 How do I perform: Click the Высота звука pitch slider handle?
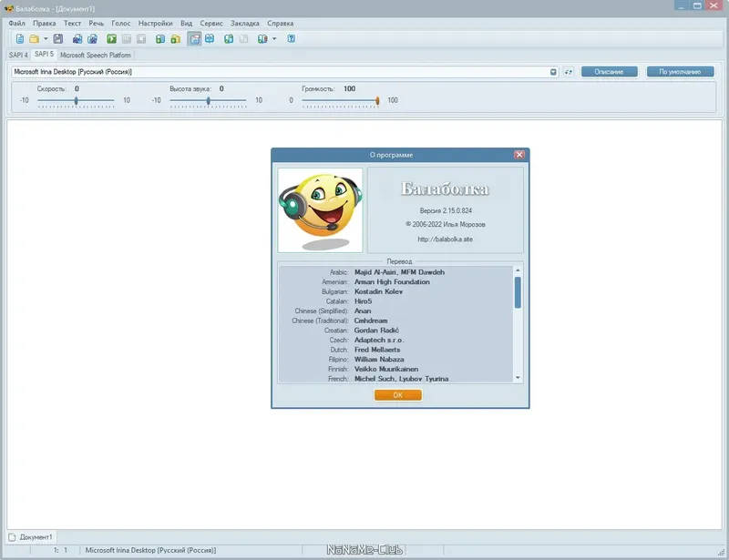click(209, 100)
